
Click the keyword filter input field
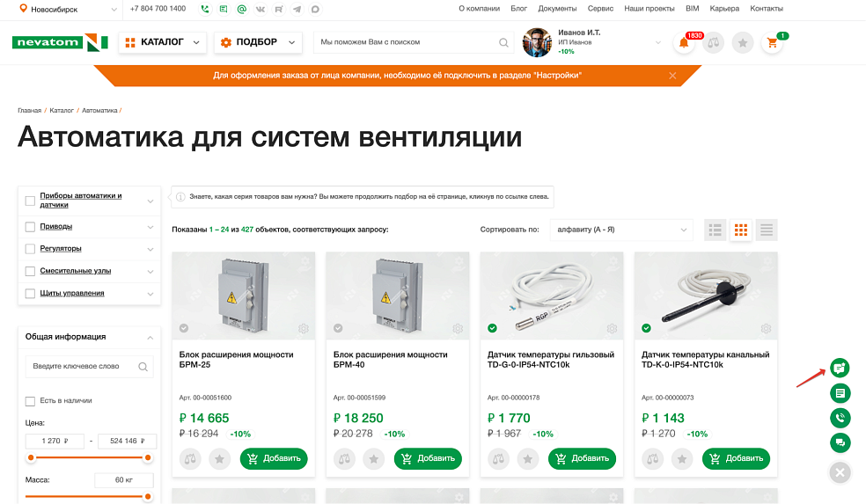[x=79, y=366]
